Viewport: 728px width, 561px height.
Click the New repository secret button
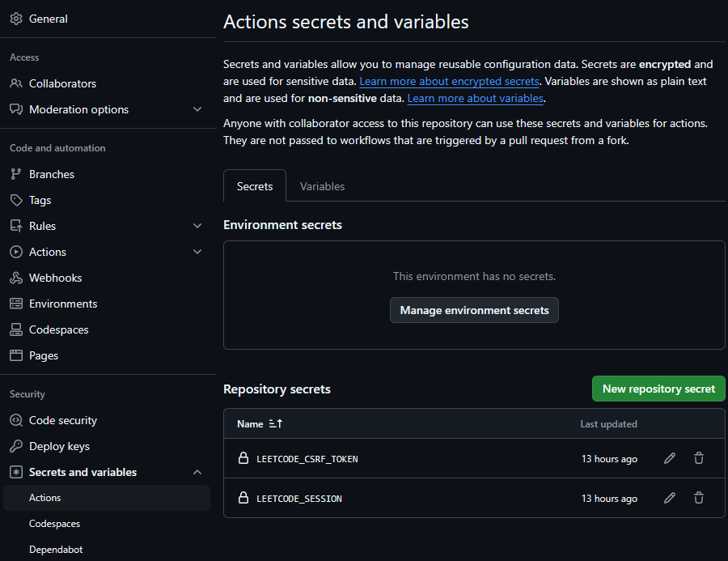click(658, 389)
